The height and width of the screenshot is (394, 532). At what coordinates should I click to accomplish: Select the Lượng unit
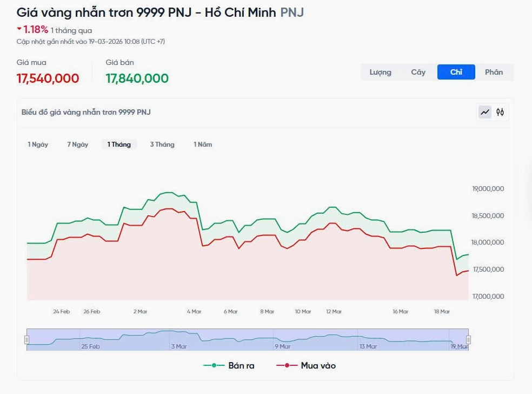381,71
